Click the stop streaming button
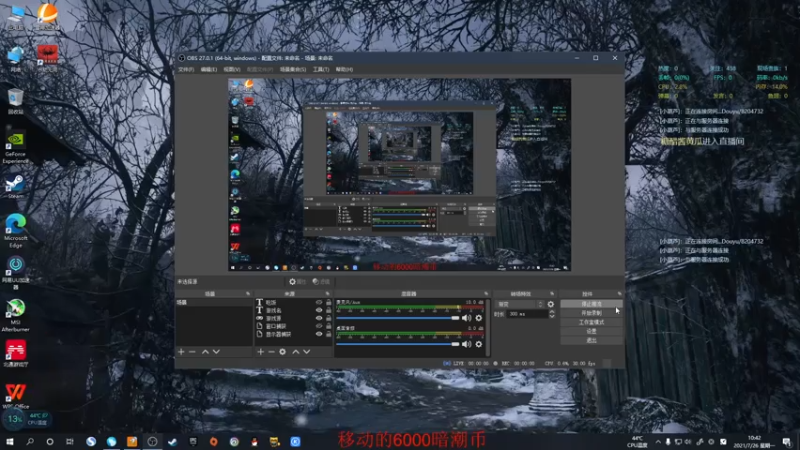The height and width of the screenshot is (450, 800). click(x=591, y=304)
